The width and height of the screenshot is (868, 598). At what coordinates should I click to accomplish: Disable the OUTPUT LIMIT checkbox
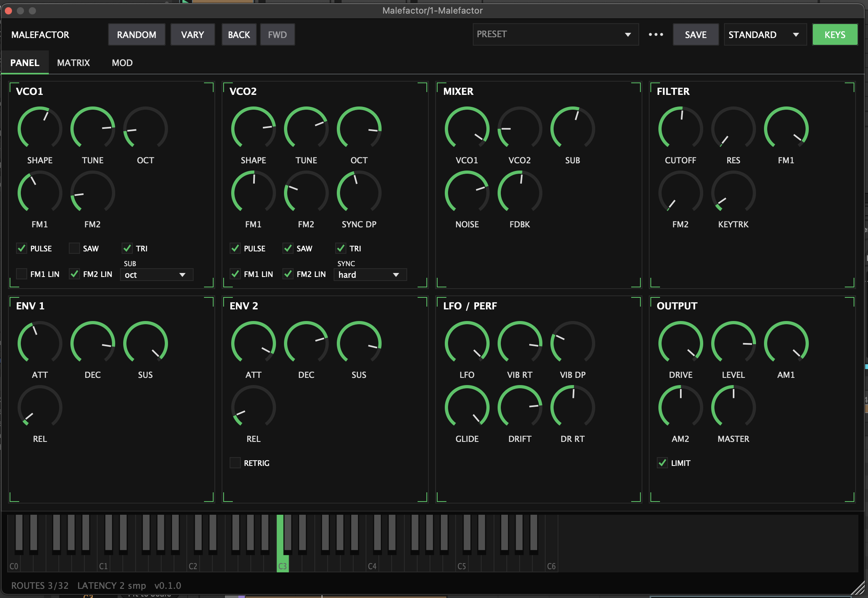[x=662, y=463]
